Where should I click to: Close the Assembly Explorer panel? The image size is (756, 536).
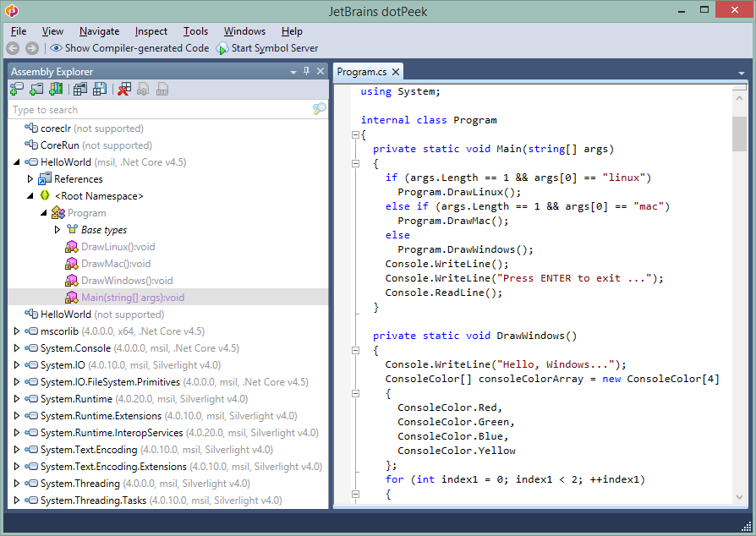pos(320,71)
